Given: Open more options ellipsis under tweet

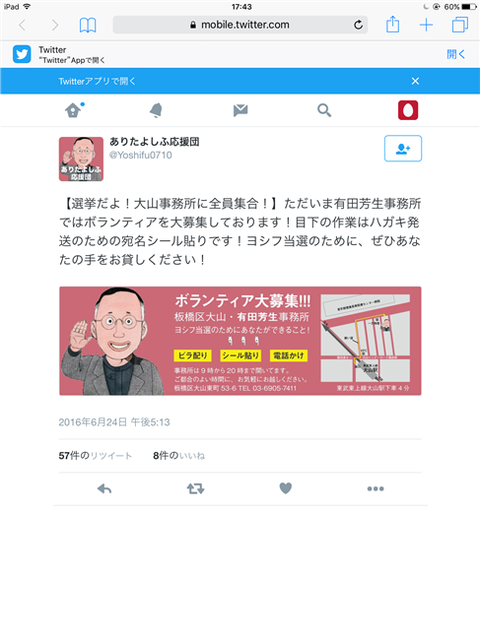Looking at the screenshot, I should point(375,489).
